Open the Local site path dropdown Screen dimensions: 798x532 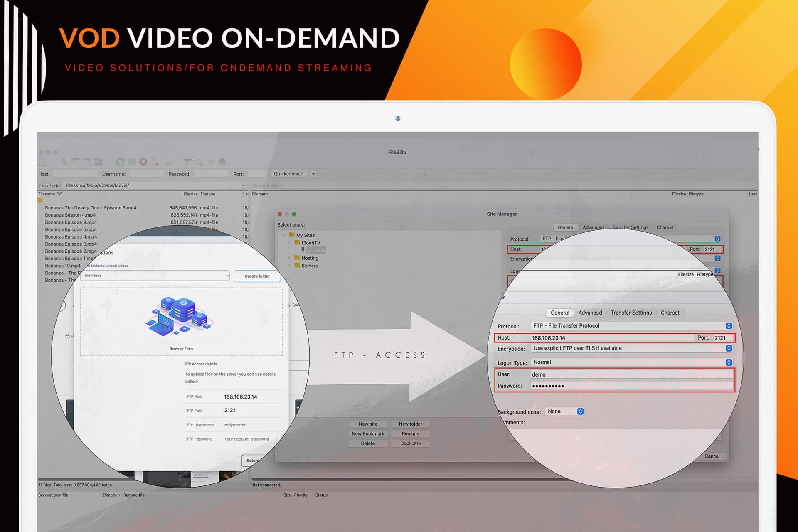pyautogui.click(x=243, y=185)
